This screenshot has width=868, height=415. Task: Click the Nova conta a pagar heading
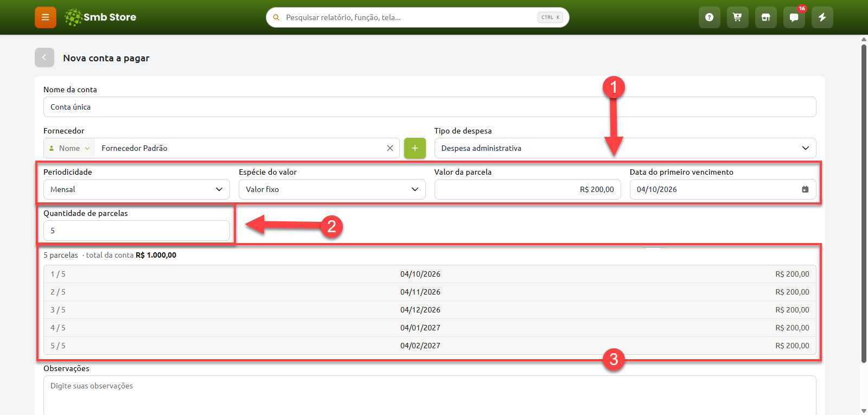[106, 58]
